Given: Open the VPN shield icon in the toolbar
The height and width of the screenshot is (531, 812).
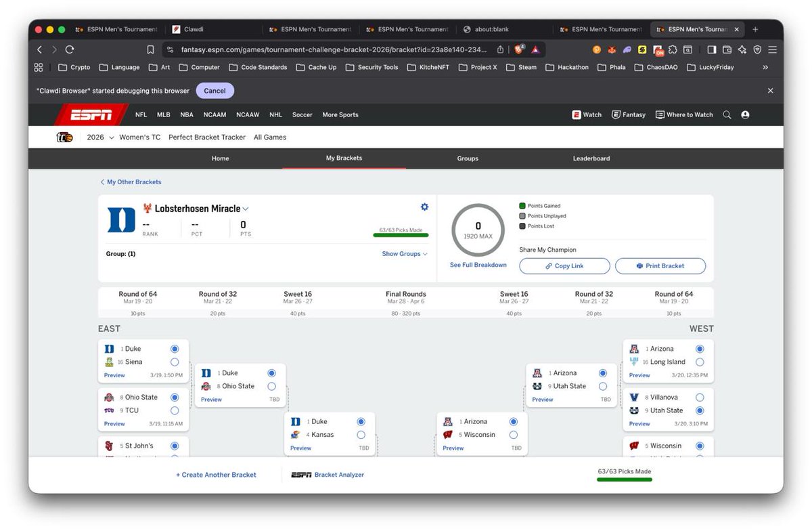Looking at the screenshot, I should click(757, 49).
